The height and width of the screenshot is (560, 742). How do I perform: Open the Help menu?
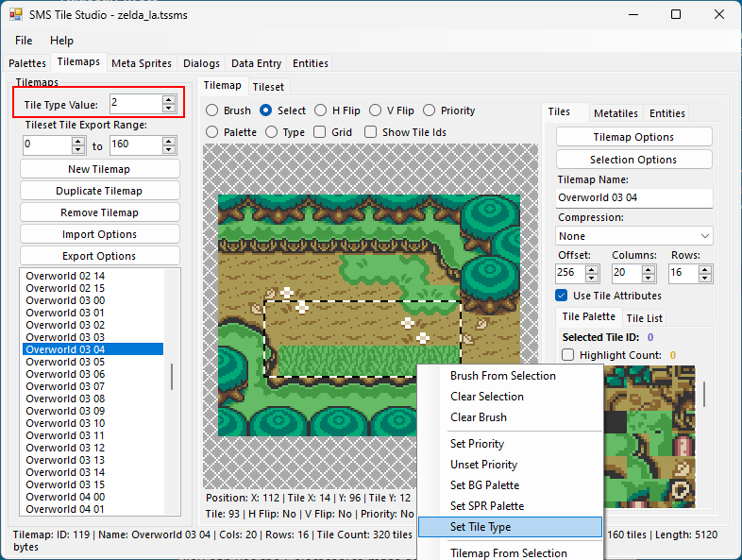pyautogui.click(x=61, y=41)
